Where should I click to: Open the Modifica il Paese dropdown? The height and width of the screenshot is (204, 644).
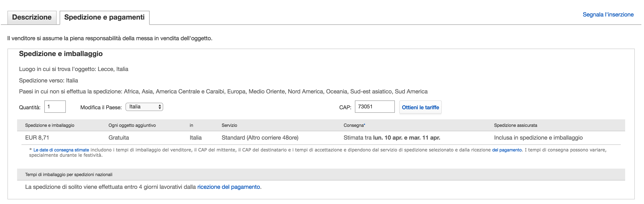(x=144, y=107)
